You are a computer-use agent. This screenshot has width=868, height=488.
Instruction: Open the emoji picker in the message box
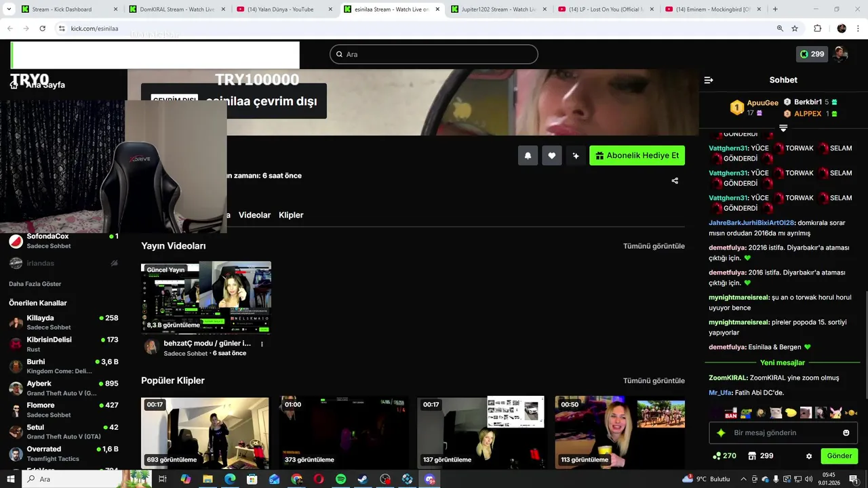846,432
